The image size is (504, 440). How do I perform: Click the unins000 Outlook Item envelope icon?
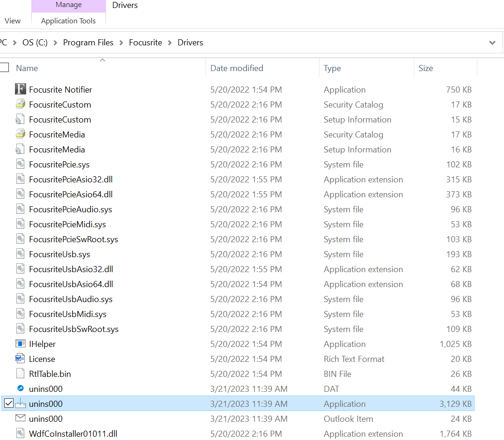coord(20,418)
